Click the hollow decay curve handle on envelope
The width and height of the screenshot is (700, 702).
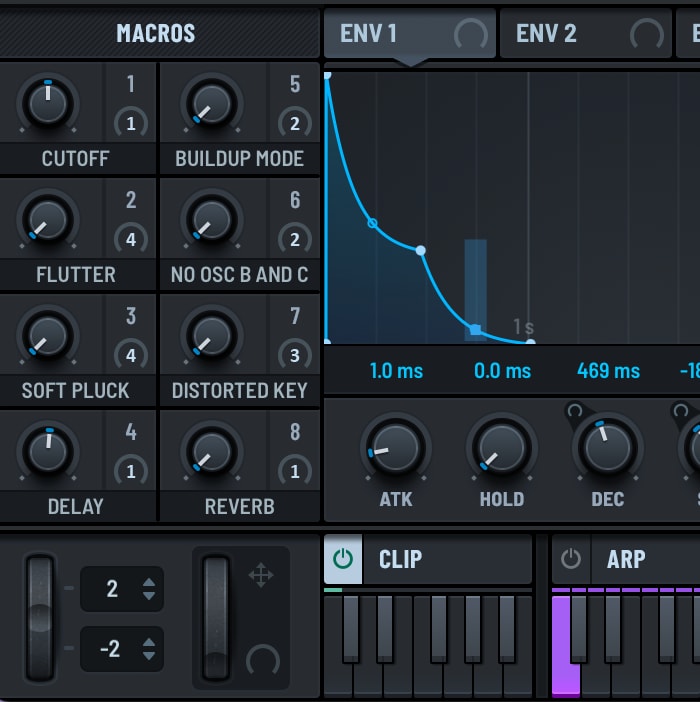[372, 223]
